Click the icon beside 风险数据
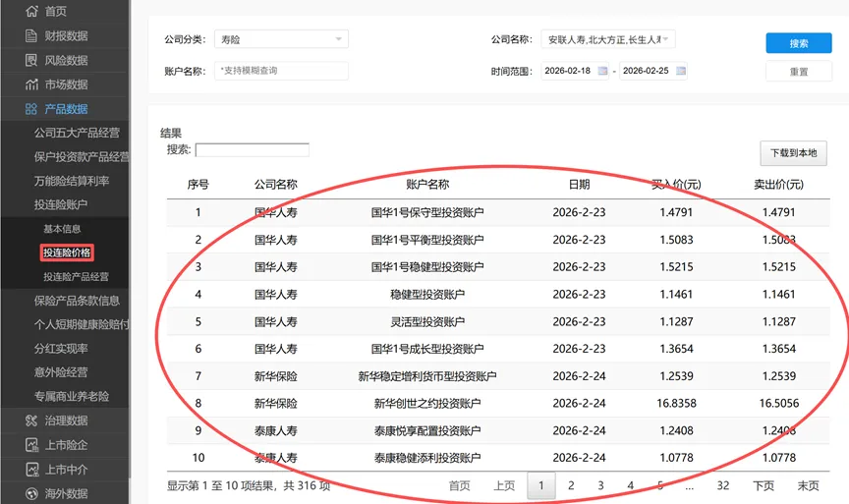 pos(31,60)
